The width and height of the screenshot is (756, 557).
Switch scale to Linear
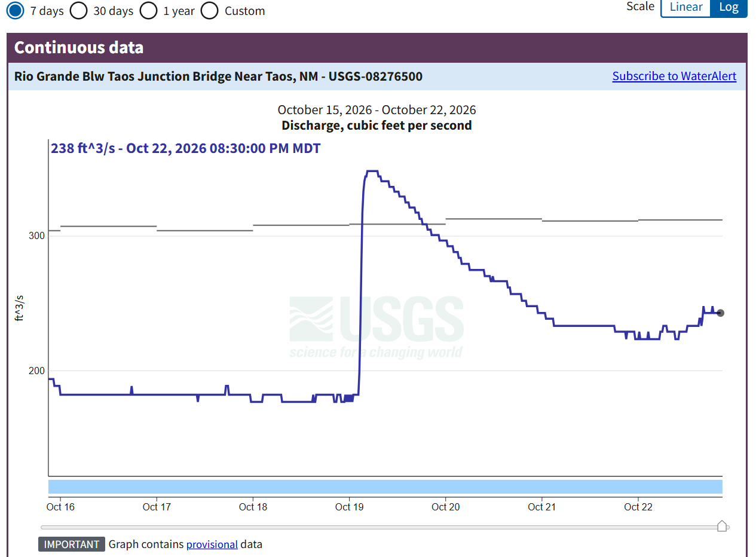(x=685, y=7)
